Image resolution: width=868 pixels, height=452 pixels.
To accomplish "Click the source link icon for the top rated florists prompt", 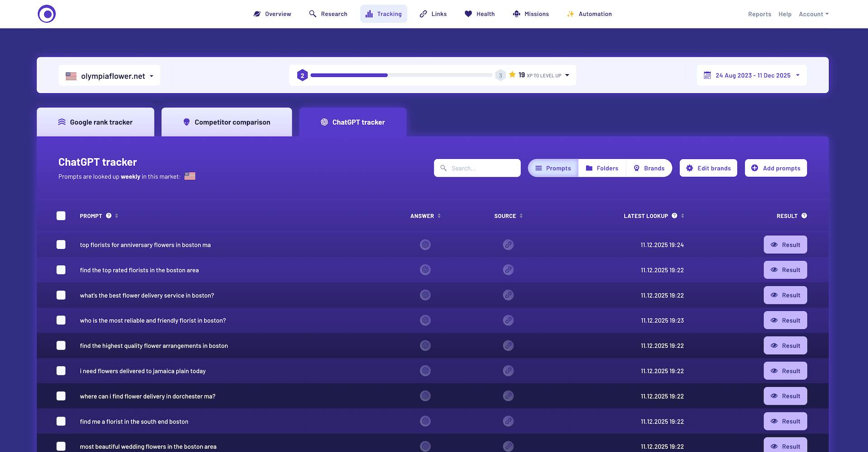I will [508, 270].
